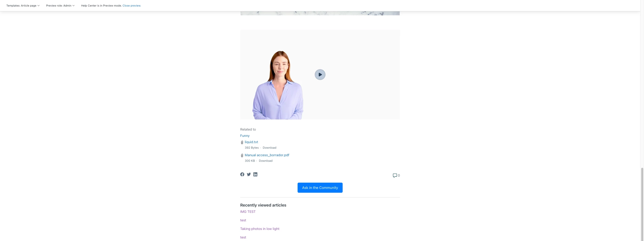Open the Manual acceso_borrador.pdf attachment
This screenshot has width=644, height=241.
click(267, 155)
